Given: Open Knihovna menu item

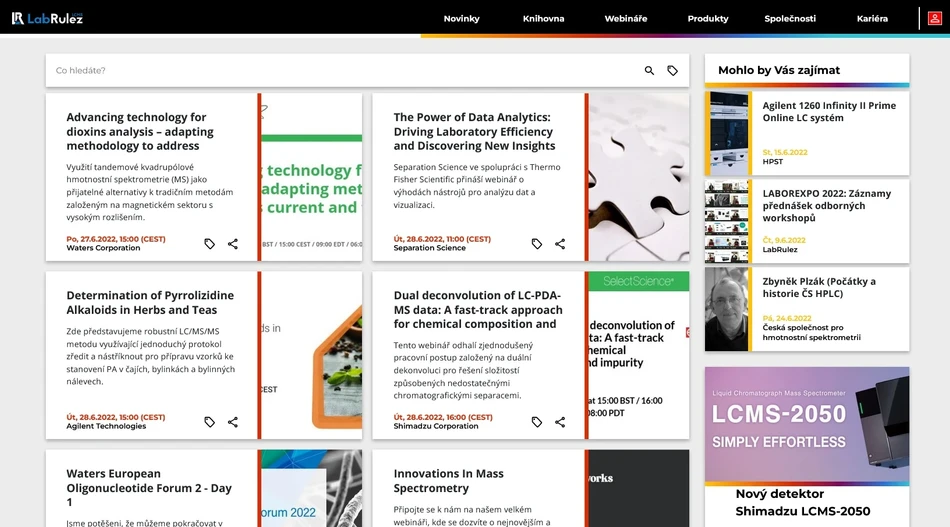Looking at the screenshot, I should [x=543, y=19].
